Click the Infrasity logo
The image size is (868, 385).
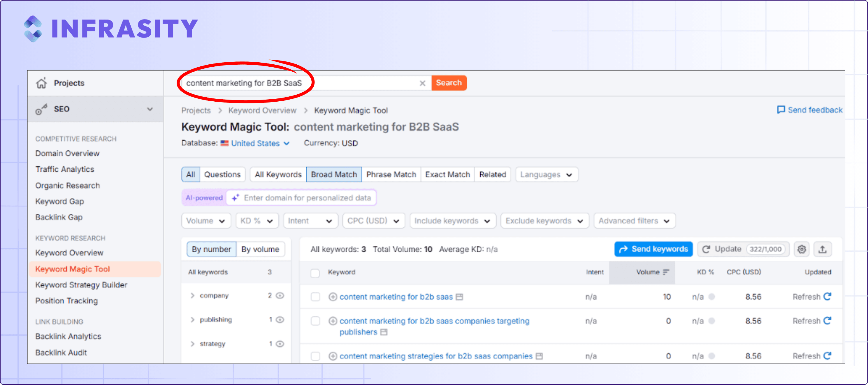[x=110, y=29]
